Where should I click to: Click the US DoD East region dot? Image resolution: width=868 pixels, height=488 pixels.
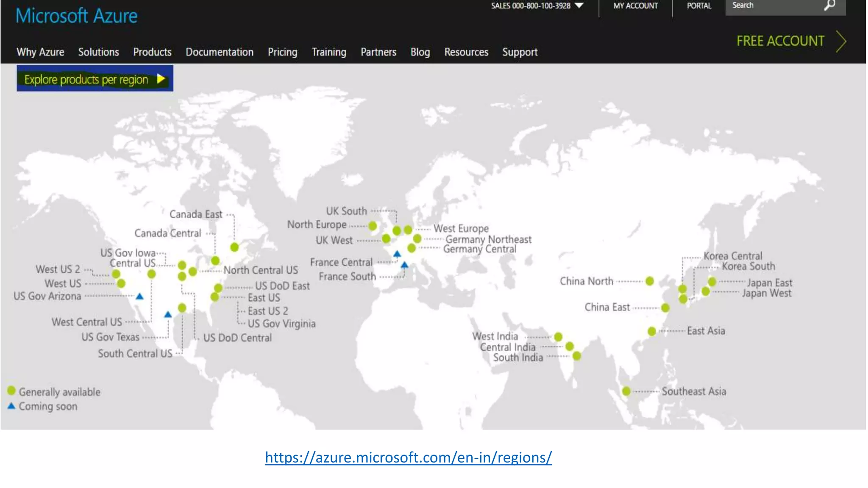[218, 288]
